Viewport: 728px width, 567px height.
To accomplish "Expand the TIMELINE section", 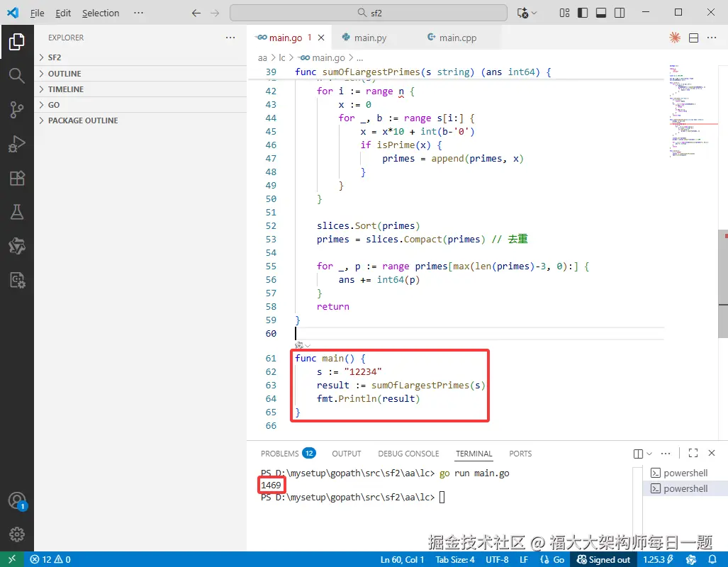I will [140, 89].
